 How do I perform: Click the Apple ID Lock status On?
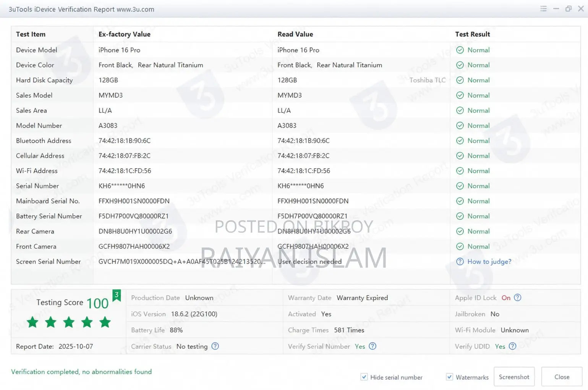click(x=506, y=298)
